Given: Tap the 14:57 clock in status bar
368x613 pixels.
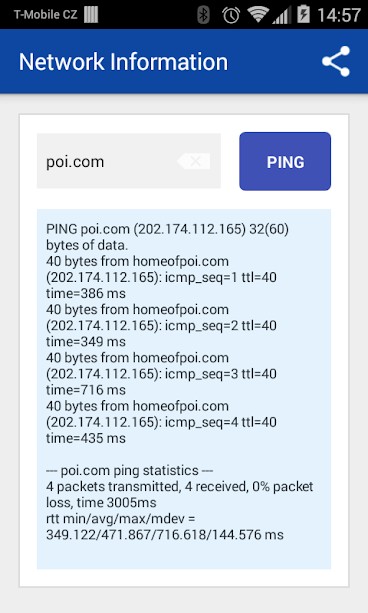Looking at the screenshot, I should pyautogui.click(x=339, y=15).
